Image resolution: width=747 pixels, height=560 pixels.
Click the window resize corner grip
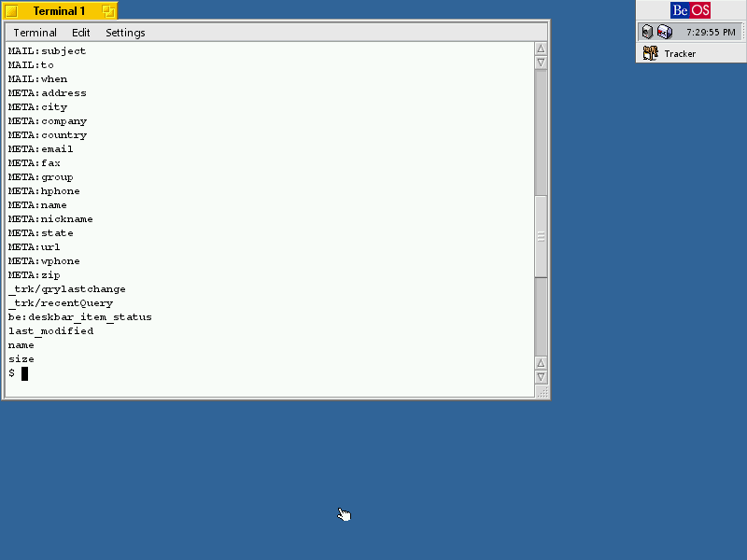tap(543, 391)
